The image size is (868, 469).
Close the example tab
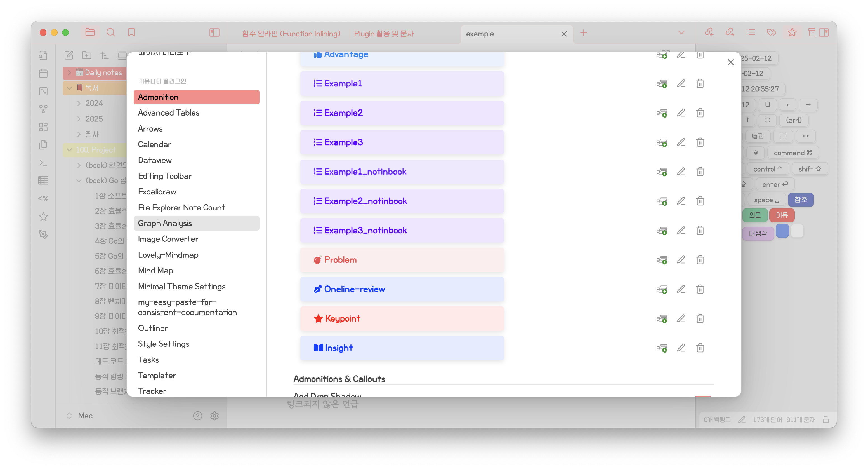click(x=564, y=34)
